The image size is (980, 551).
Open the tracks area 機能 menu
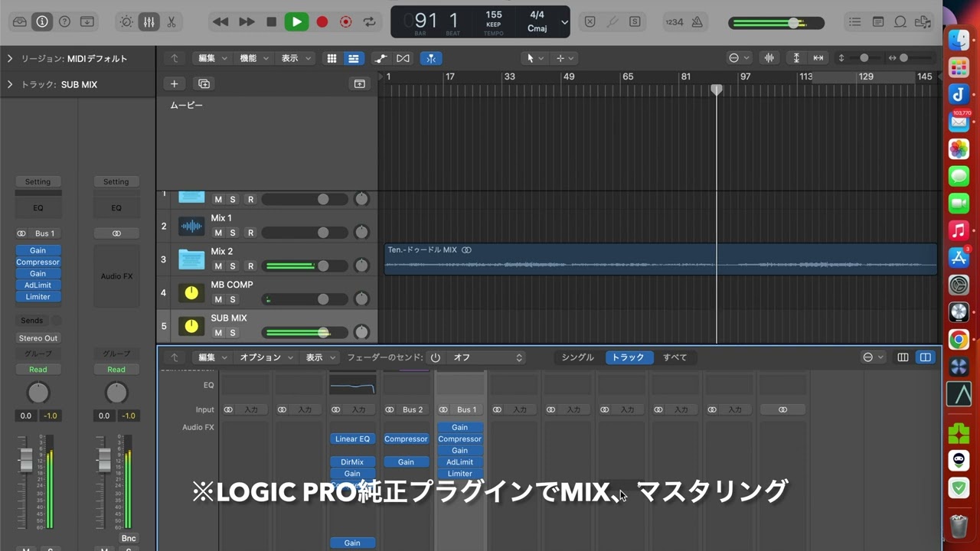click(x=254, y=58)
